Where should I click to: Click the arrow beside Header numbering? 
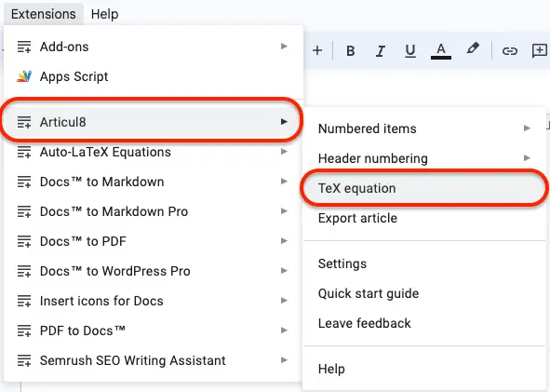pos(527,158)
